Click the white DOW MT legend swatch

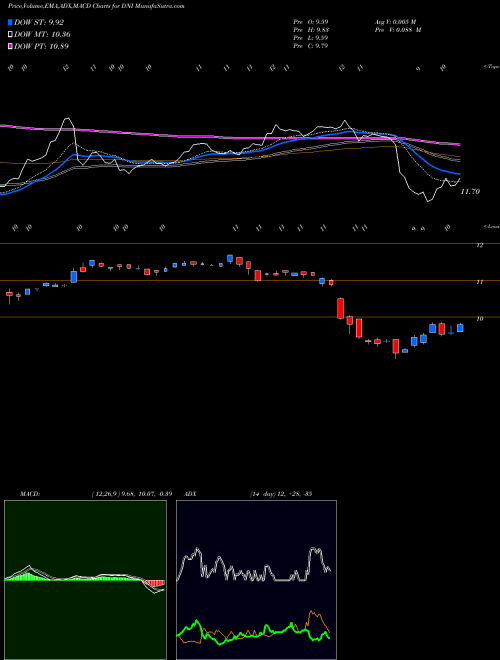tap(10, 35)
